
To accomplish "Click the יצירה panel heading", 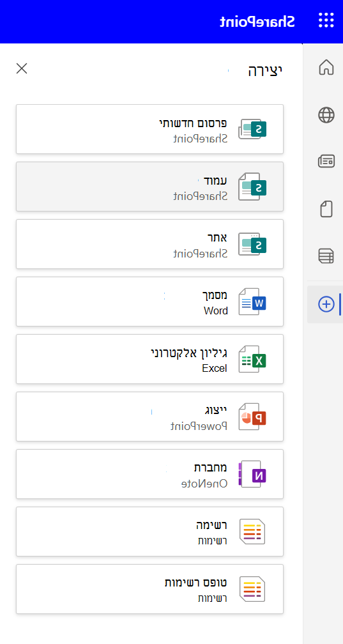I will pyautogui.click(x=265, y=71).
